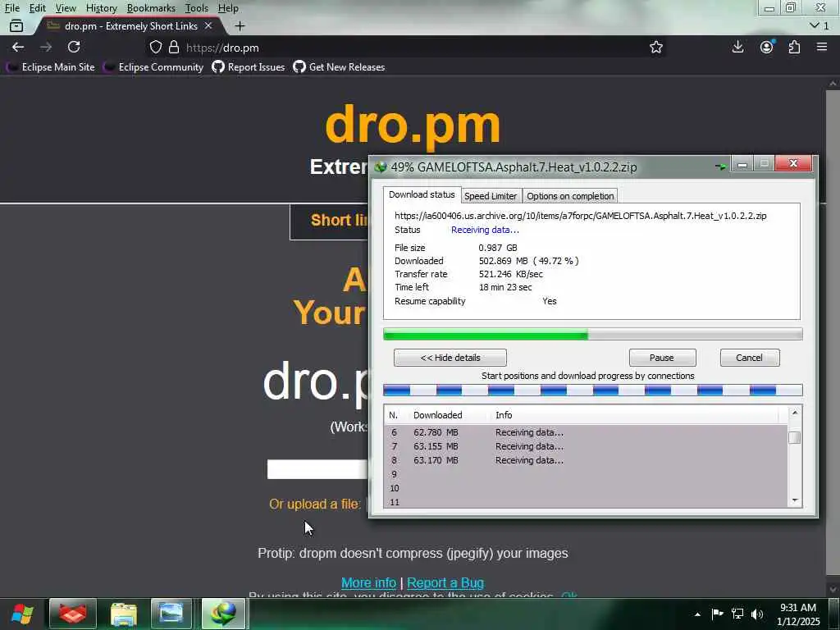Open Windows Explorer from taskbar
This screenshot has height=630, width=840.
pos(124,614)
